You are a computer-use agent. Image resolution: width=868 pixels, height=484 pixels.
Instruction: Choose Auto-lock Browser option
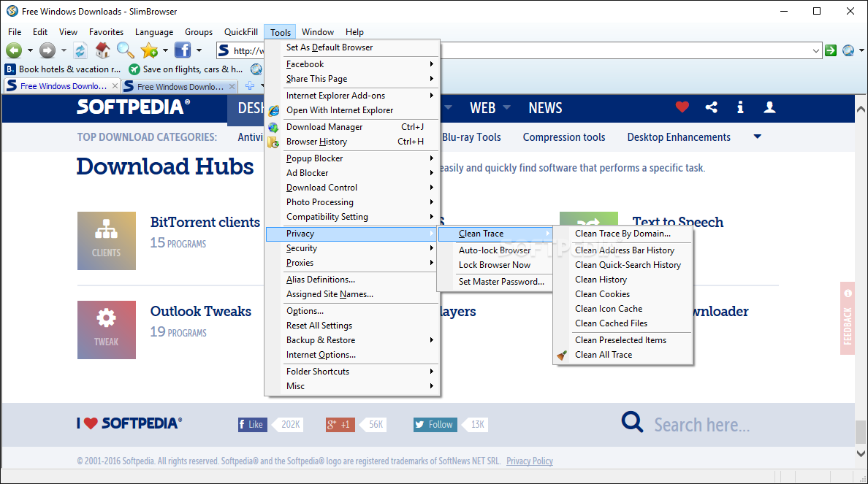[495, 250]
